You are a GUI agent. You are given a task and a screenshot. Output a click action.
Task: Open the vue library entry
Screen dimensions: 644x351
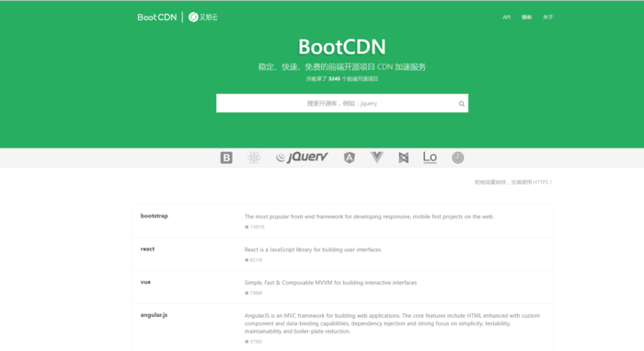pyautogui.click(x=145, y=282)
